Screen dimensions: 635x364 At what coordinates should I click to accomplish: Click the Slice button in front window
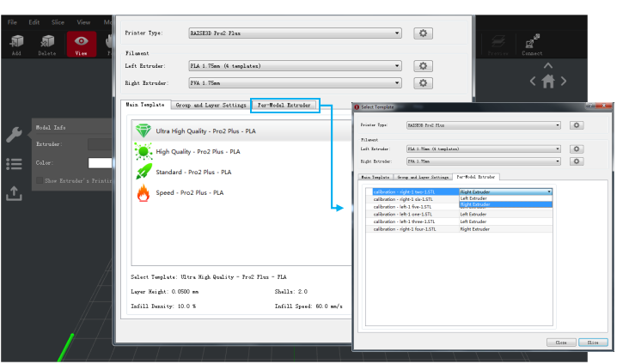[593, 343]
